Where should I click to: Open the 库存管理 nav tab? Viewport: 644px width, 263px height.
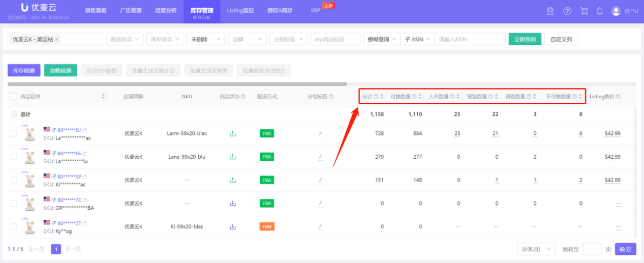[x=202, y=12]
